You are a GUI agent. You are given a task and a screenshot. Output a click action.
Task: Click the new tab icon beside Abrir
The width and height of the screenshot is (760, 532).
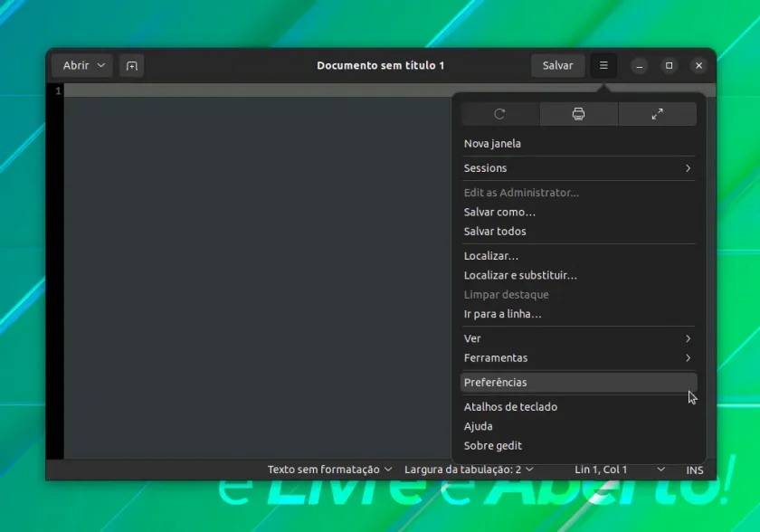click(132, 65)
